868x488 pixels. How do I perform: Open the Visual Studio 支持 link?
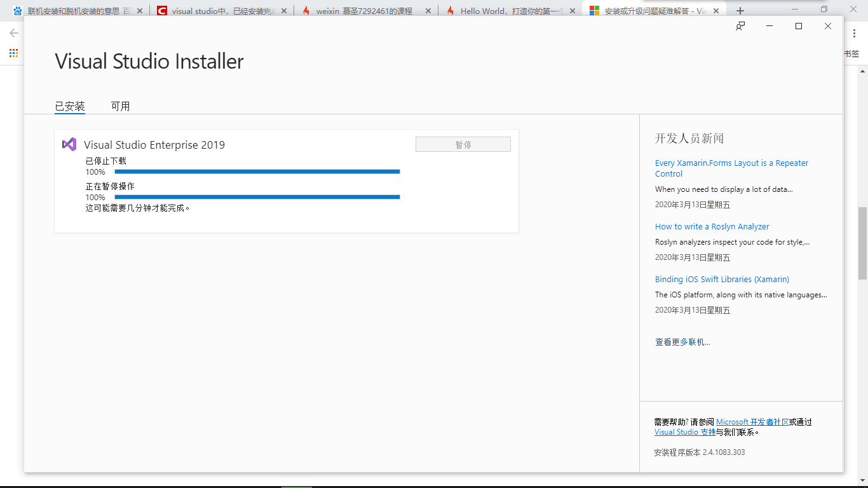(x=685, y=432)
